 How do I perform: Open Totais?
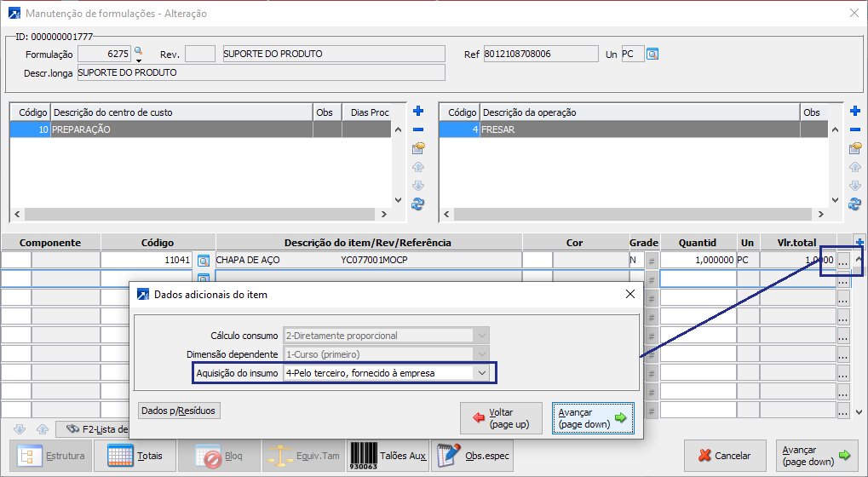[x=135, y=456]
